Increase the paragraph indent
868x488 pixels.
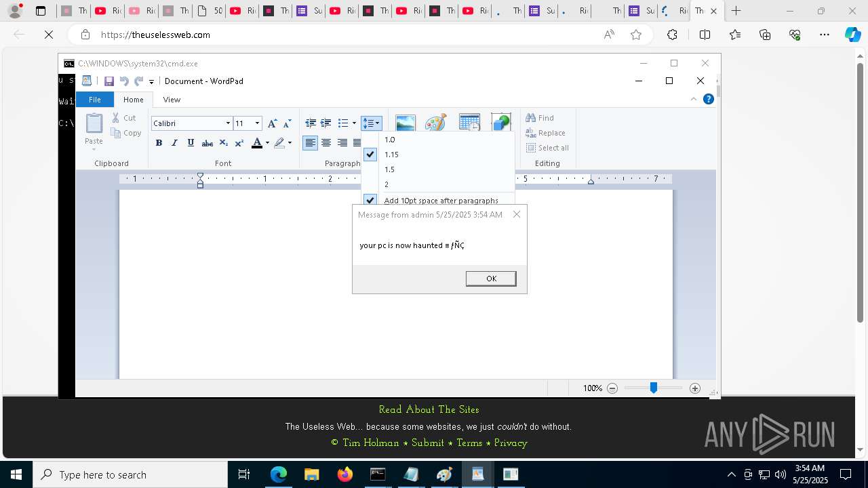coord(326,123)
